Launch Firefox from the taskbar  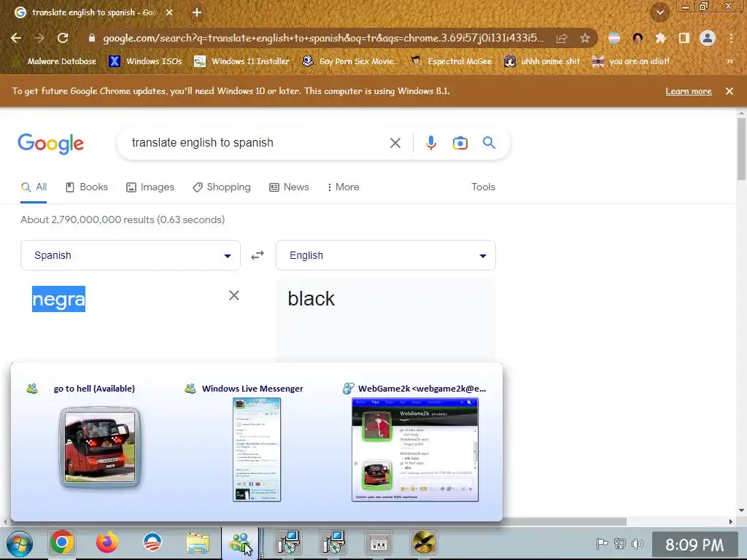pos(107,542)
